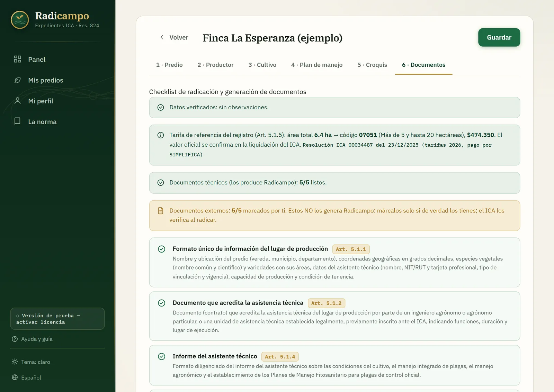Click the person icon for Mi perfil
The width and height of the screenshot is (554, 392).
coord(18,101)
